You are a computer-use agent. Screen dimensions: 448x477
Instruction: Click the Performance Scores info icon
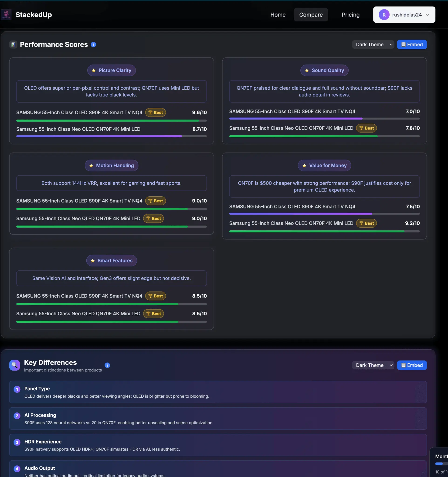point(93,45)
